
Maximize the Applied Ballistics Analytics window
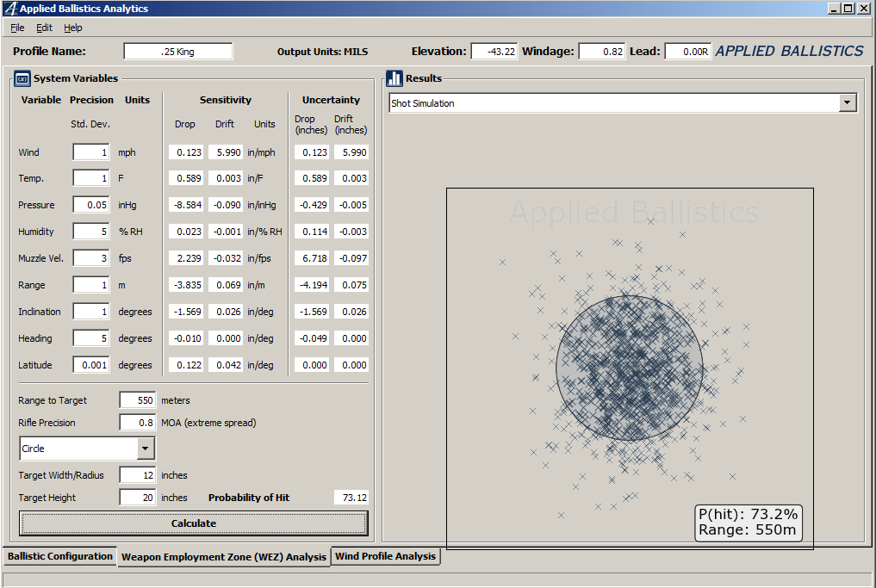click(848, 9)
